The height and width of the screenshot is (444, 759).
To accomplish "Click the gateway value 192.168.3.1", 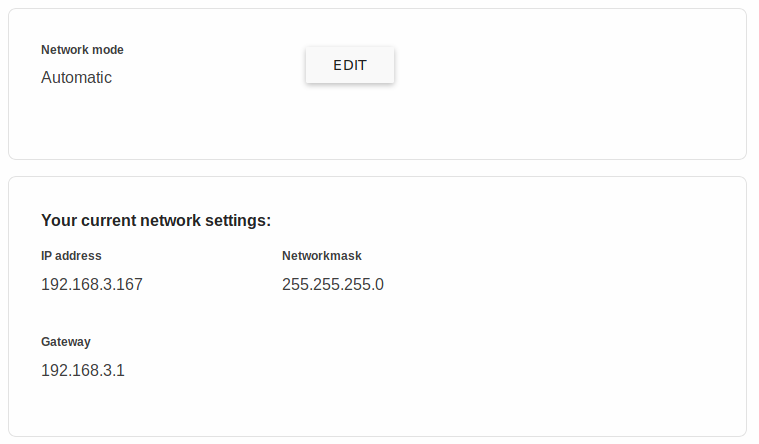I will (83, 370).
